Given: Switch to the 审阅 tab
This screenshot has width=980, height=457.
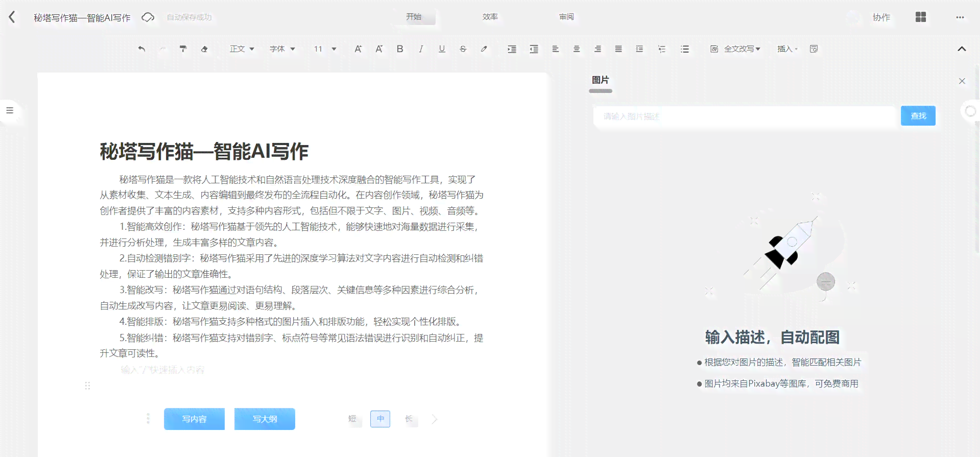Looking at the screenshot, I should 567,17.
